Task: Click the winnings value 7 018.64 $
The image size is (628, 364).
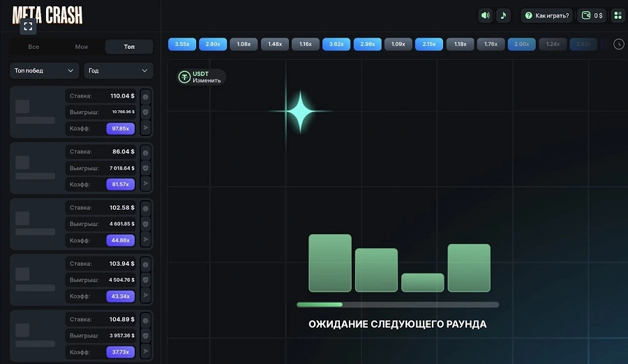Action: click(x=122, y=168)
